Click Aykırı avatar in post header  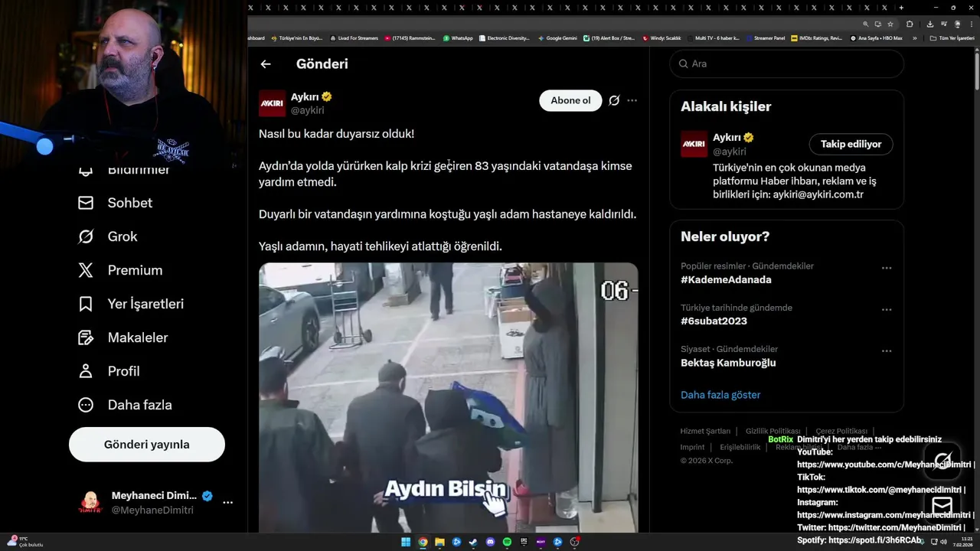click(272, 103)
